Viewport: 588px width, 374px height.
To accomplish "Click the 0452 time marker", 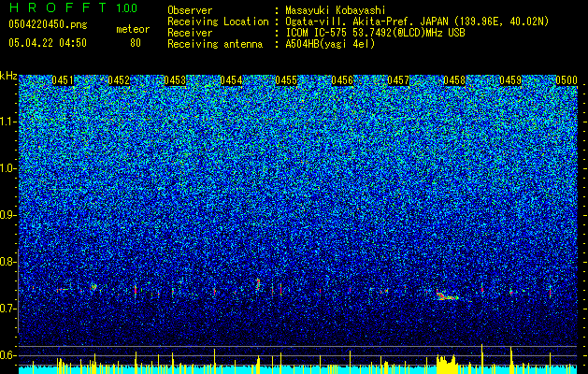I will (119, 80).
